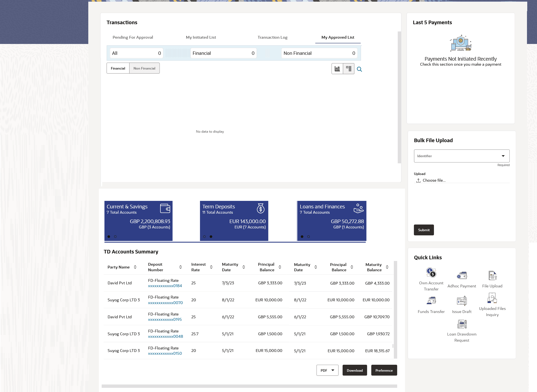Select the Non Financial toggle button
The image size is (537, 392).
(x=144, y=68)
